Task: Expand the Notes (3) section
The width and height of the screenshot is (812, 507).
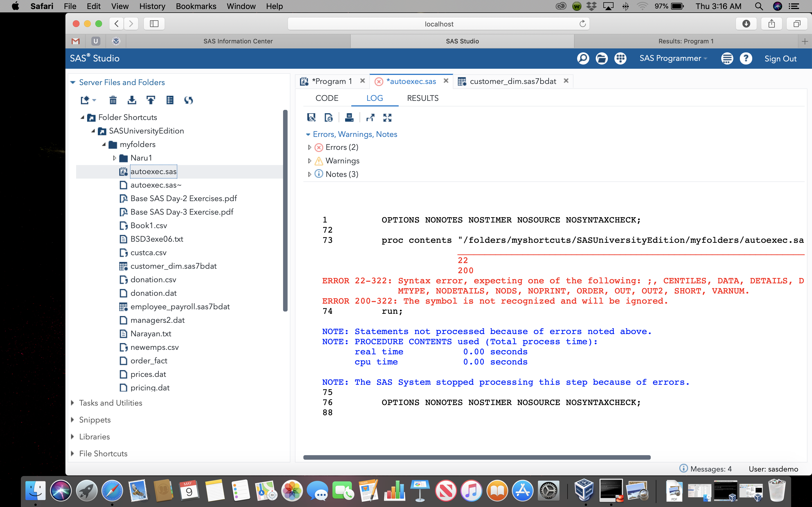Action: (x=309, y=174)
